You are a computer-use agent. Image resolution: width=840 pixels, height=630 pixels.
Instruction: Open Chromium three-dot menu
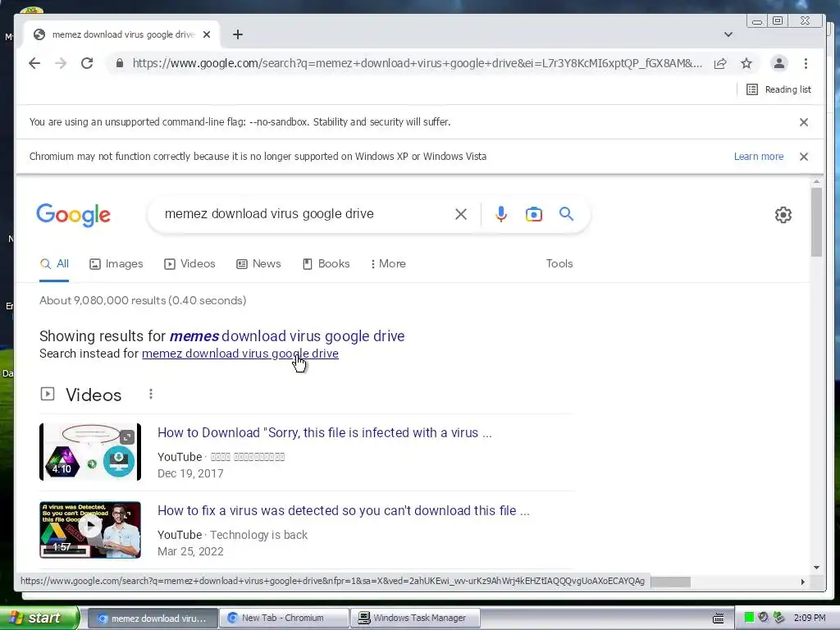pos(806,63)
